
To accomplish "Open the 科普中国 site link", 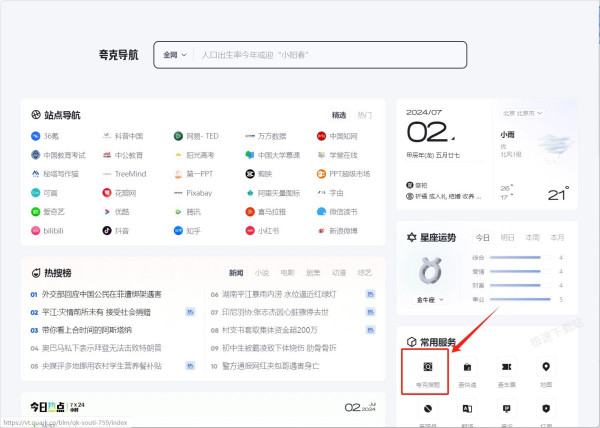I will 129,136.
